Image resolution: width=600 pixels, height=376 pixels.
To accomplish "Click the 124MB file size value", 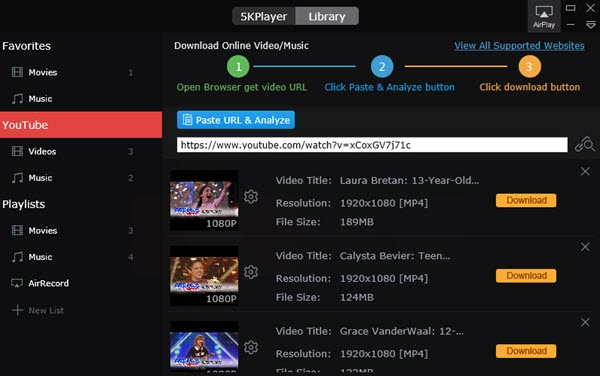I will pos(357,297).
